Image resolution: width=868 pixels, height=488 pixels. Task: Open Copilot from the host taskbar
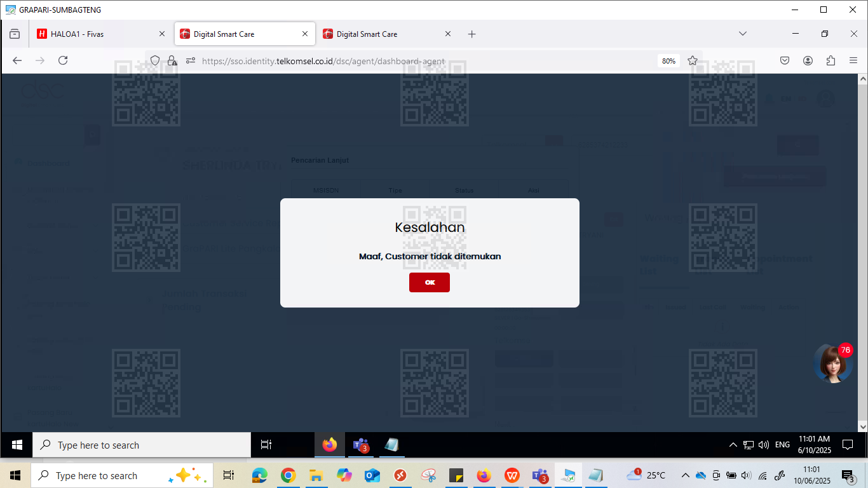pos(344,475)
